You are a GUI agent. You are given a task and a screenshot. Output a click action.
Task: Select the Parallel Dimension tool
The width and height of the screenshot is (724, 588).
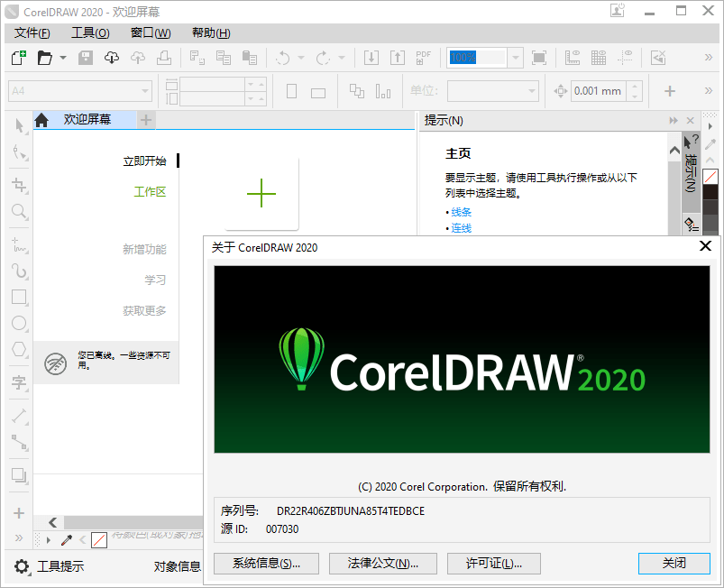click(x=20, y=416)
